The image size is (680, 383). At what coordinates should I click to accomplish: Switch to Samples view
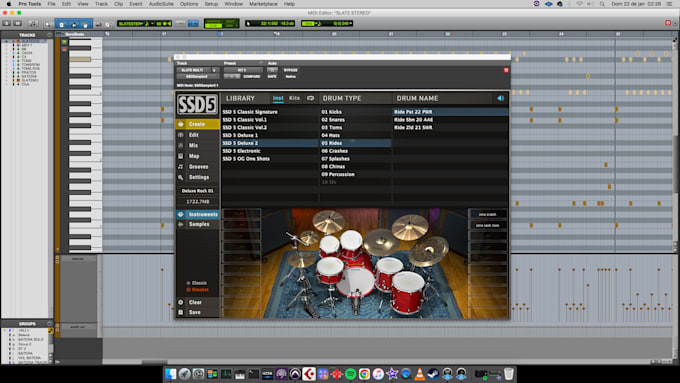coord(197,224)
